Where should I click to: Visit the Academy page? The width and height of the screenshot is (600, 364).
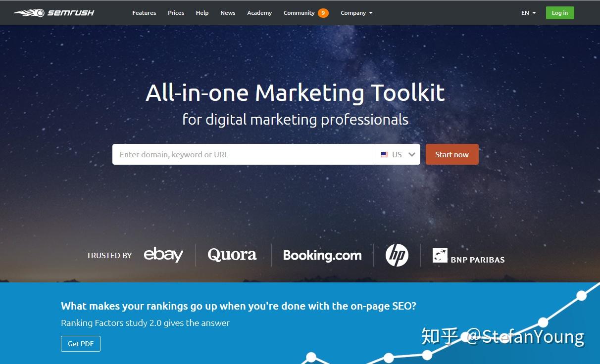tap(259, 13)
